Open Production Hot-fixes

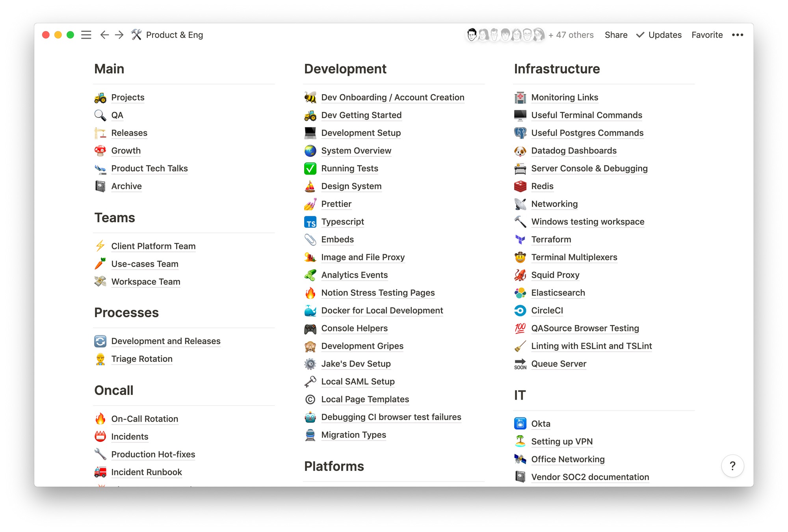(x=153, y=454)
